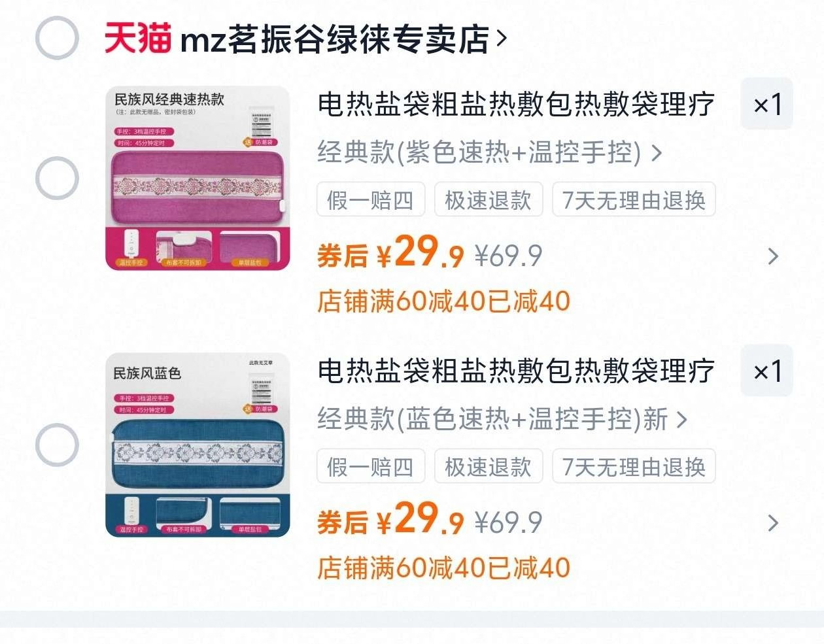The height and width of the screenshot is (644, 824).
Task: Click the 极速退款 tag on the blue item
Action: 489,466
